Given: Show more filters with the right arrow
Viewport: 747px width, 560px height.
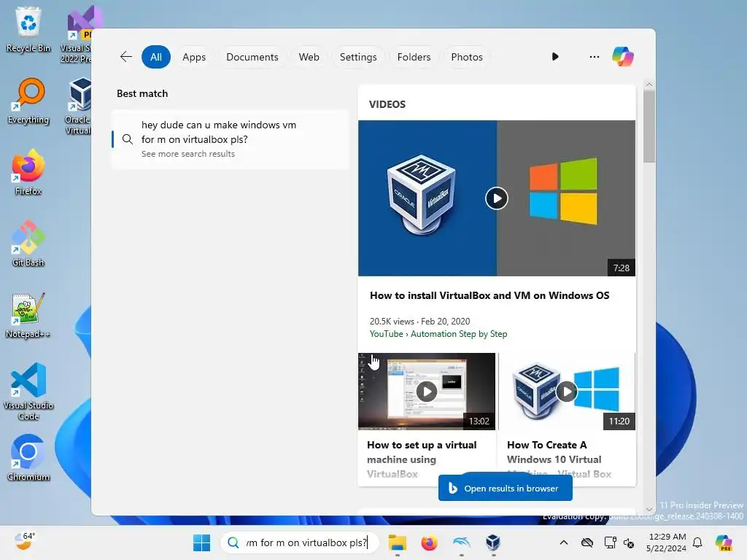Looking at the screenshot, I should pyautogui.click(x=555, y=57).
